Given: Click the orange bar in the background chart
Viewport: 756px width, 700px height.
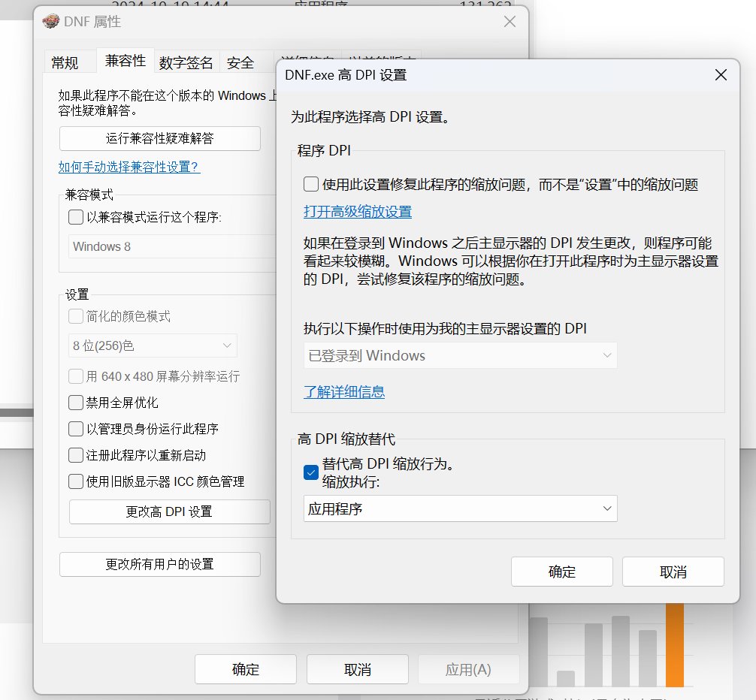Looking at the screenshot, I should pos(675,644).
